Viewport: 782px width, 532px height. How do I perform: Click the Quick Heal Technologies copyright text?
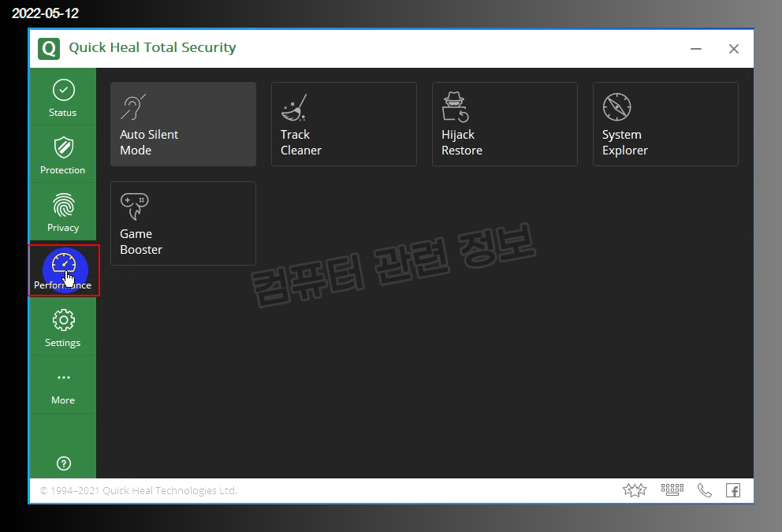(139, 490)
